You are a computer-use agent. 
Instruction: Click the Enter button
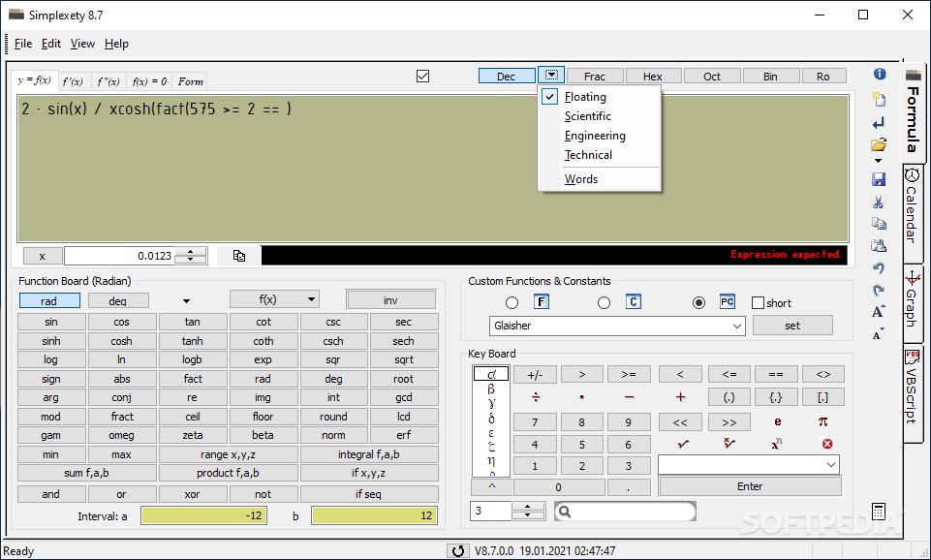(x=750, y=486)
